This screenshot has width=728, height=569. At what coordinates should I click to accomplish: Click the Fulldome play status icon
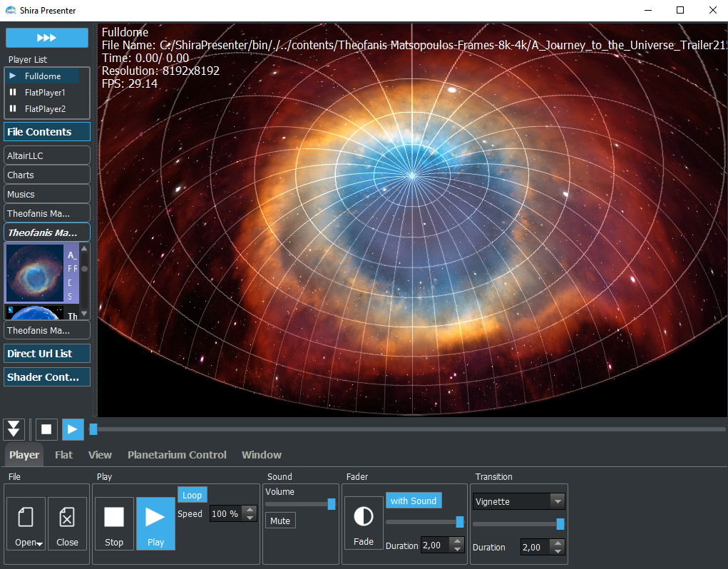coord(13,76)
